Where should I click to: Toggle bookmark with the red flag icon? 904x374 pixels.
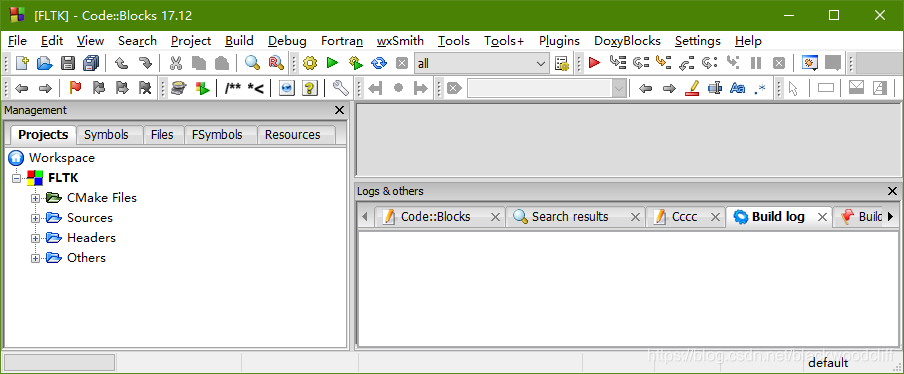pyautogui.click(x=76, y=88)
